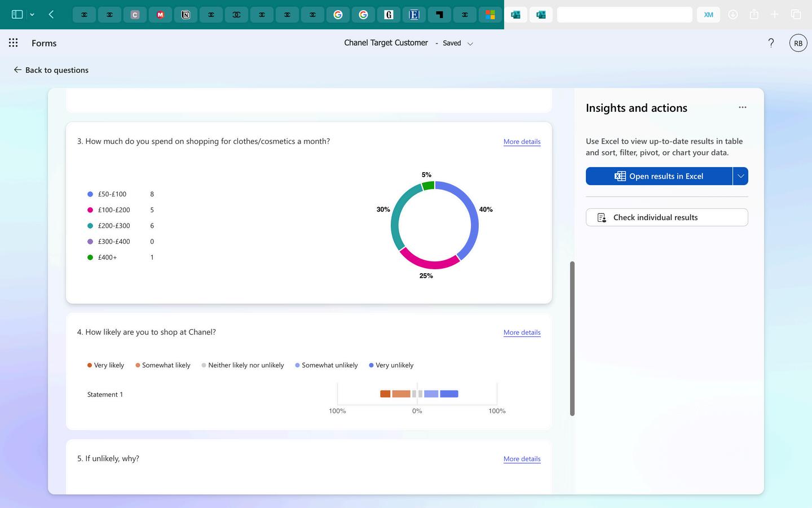Open Safari downloads icon
The image size is (812, 508).
click(x=733, y=15)
